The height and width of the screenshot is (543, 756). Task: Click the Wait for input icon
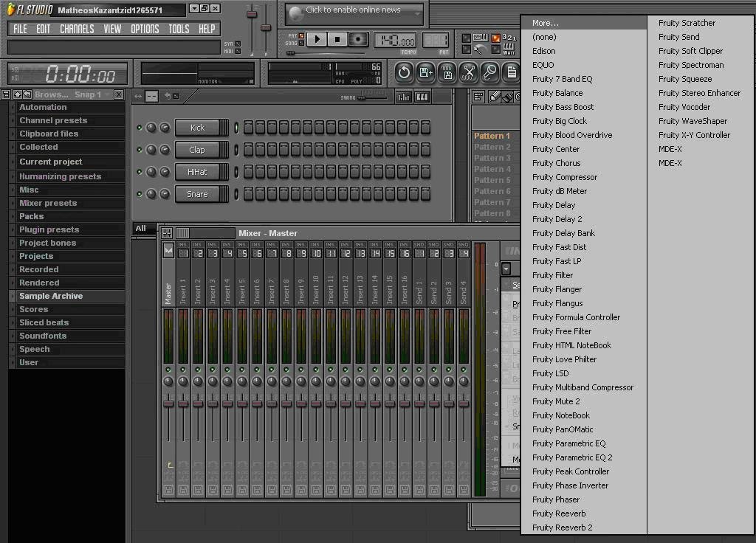point(509,49)
